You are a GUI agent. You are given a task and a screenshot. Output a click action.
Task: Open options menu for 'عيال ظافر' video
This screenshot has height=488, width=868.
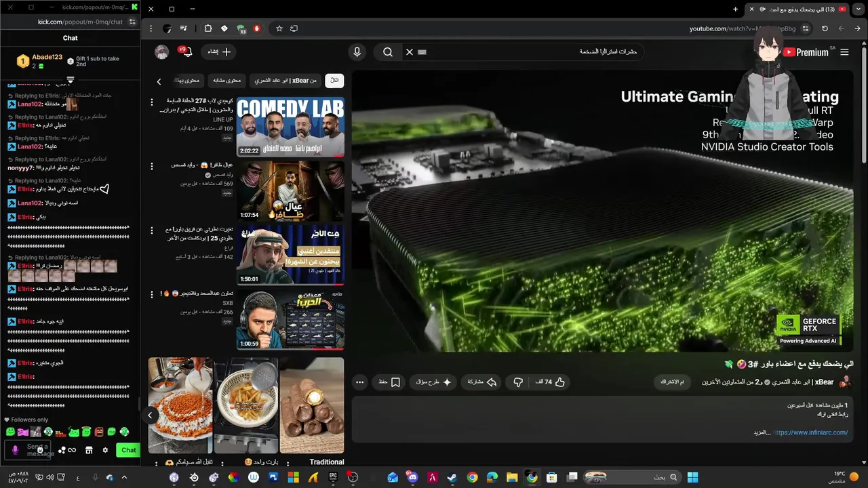click(153, 165)
